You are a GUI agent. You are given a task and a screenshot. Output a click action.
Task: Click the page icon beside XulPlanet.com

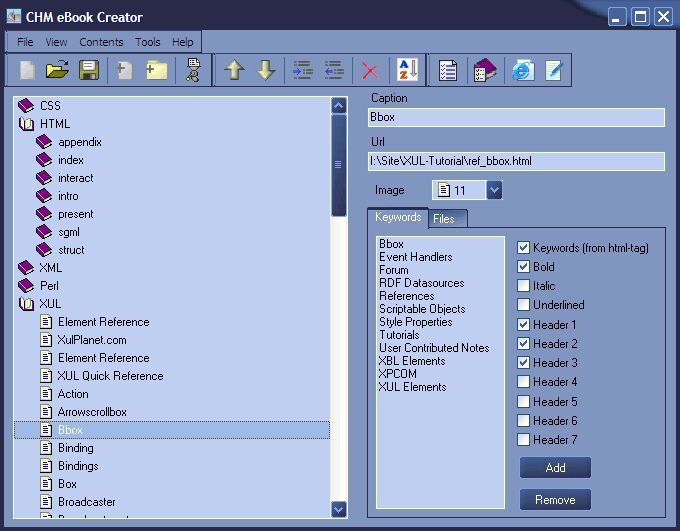pyautogui.click(x=46, y=340)
